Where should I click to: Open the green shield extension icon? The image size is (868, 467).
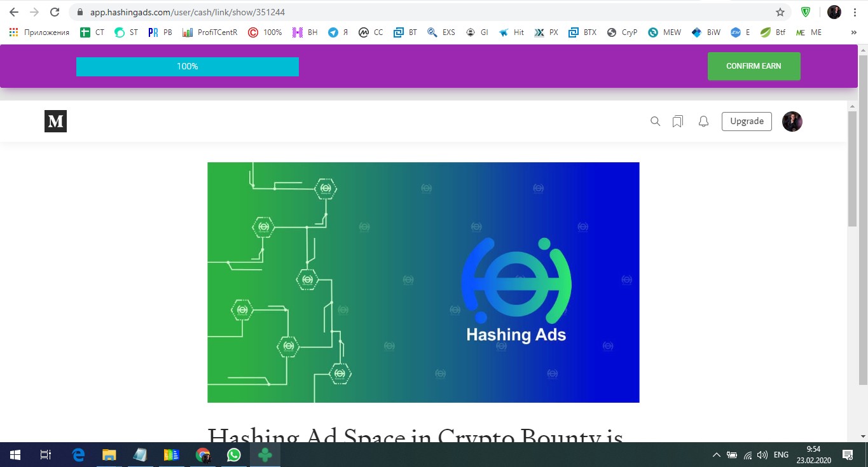coord(806,12)
